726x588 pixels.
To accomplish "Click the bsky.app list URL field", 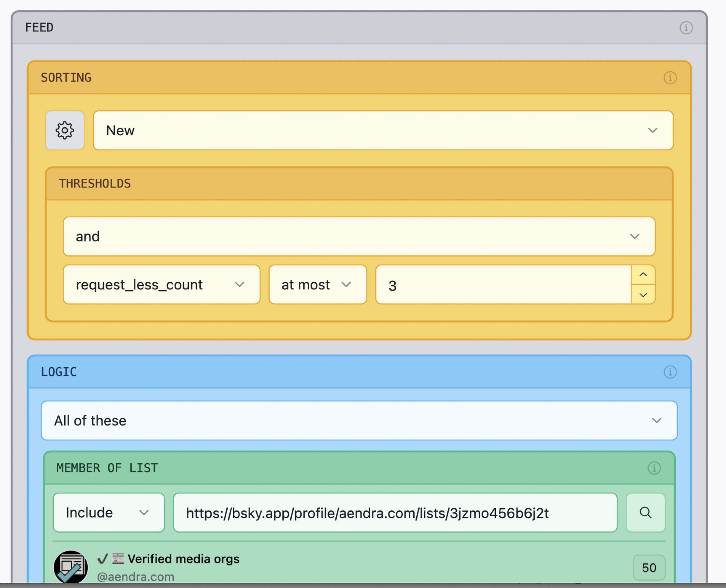I will click(395, 513).
